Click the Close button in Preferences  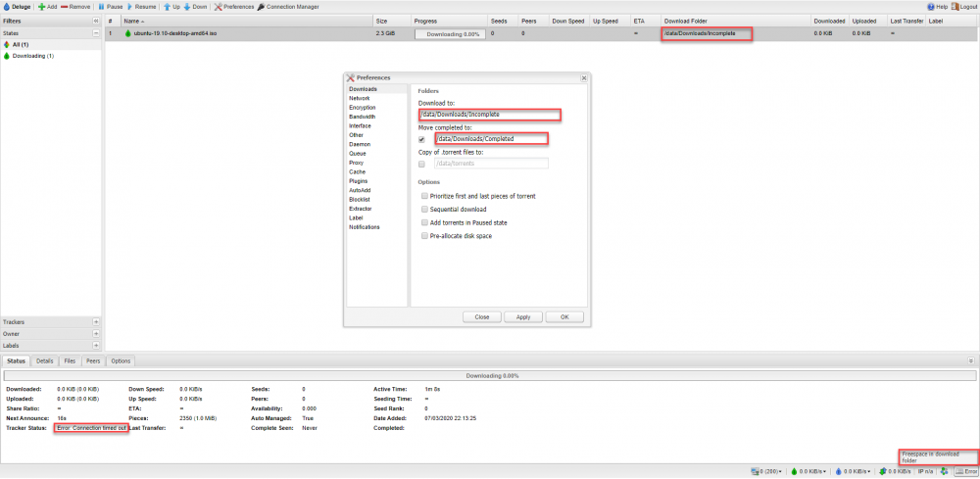pos(482,316)
